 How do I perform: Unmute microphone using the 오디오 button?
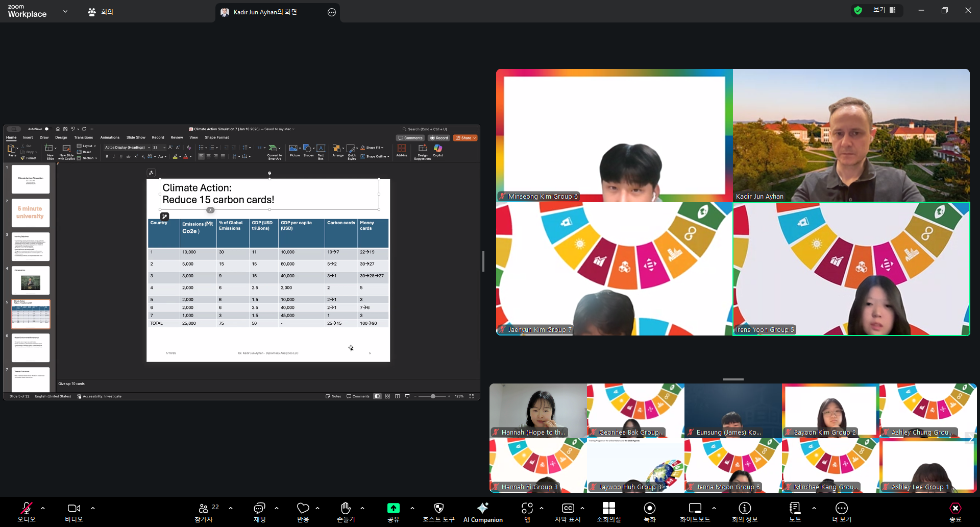(x=27, y=512)
